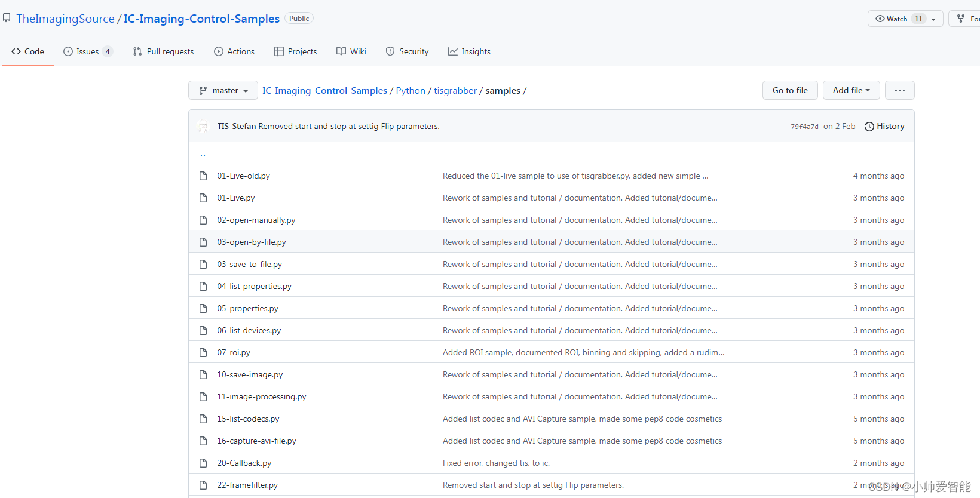Open file 16-capture-avi-file.py
Image resolution: width=980 pixels, height=498 pixels.
[256, 441]
